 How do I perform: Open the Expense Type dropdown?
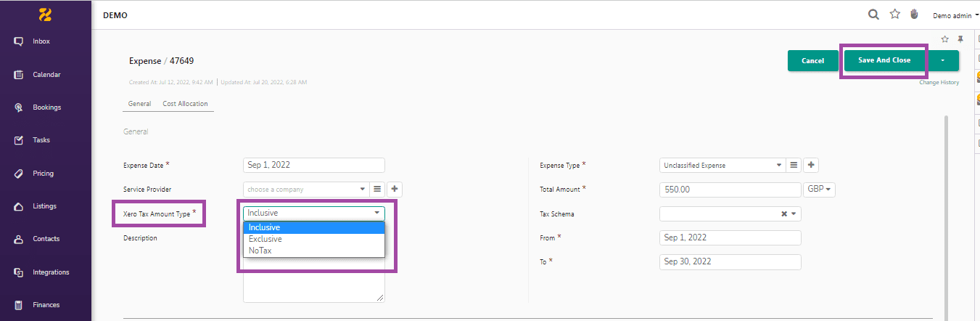coord(722,166)
